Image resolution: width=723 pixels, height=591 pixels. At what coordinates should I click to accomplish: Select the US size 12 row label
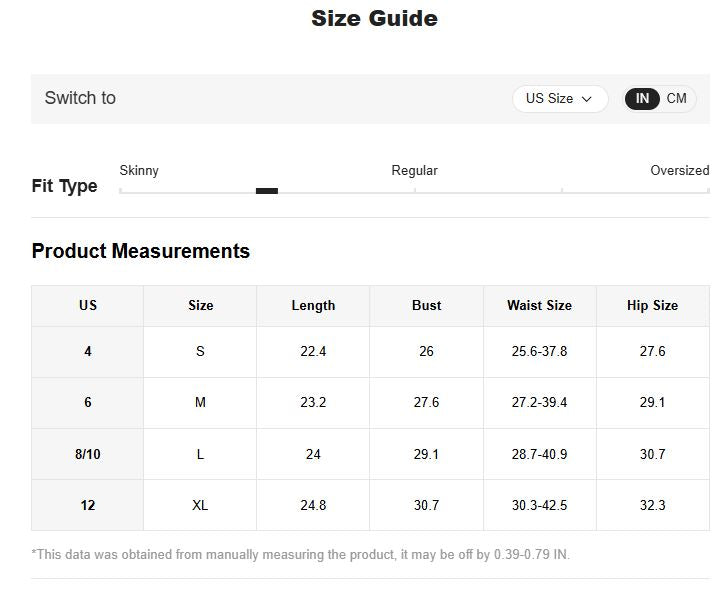point(88,505)
